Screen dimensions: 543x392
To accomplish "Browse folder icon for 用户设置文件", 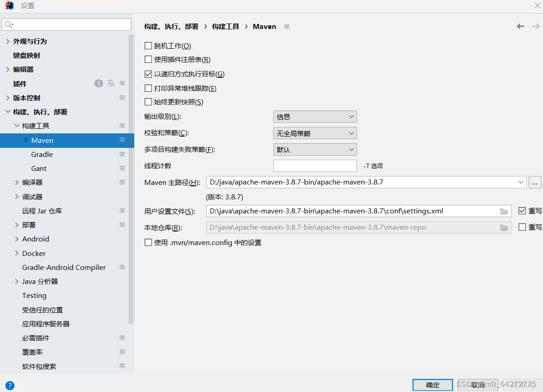I will 504,211.
